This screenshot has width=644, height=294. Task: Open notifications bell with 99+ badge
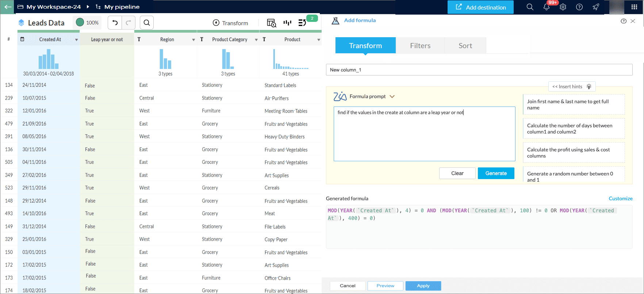click(x=547, y=7)
